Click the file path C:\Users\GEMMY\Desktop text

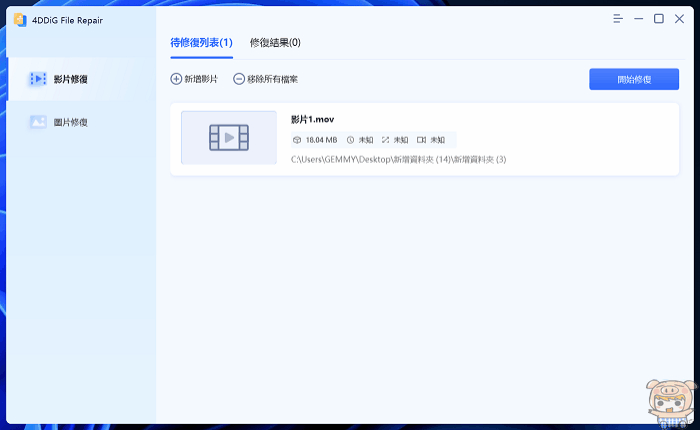398,159
